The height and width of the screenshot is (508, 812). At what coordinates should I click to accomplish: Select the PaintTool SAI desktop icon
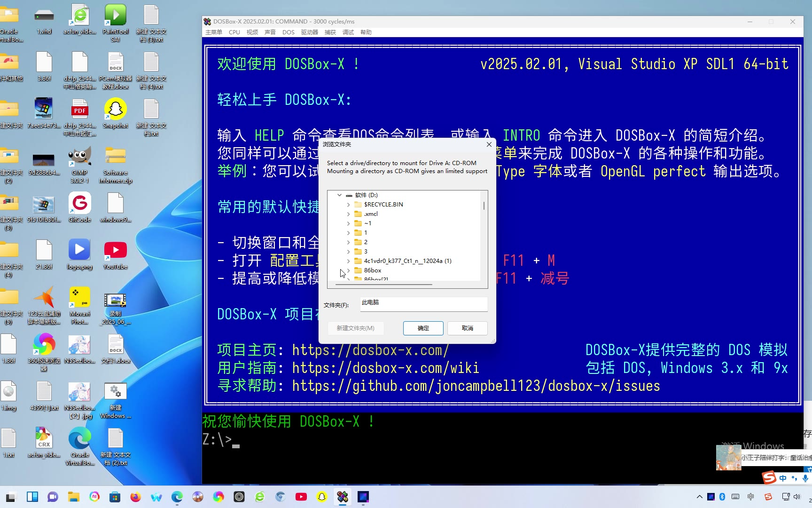[115, 23]
